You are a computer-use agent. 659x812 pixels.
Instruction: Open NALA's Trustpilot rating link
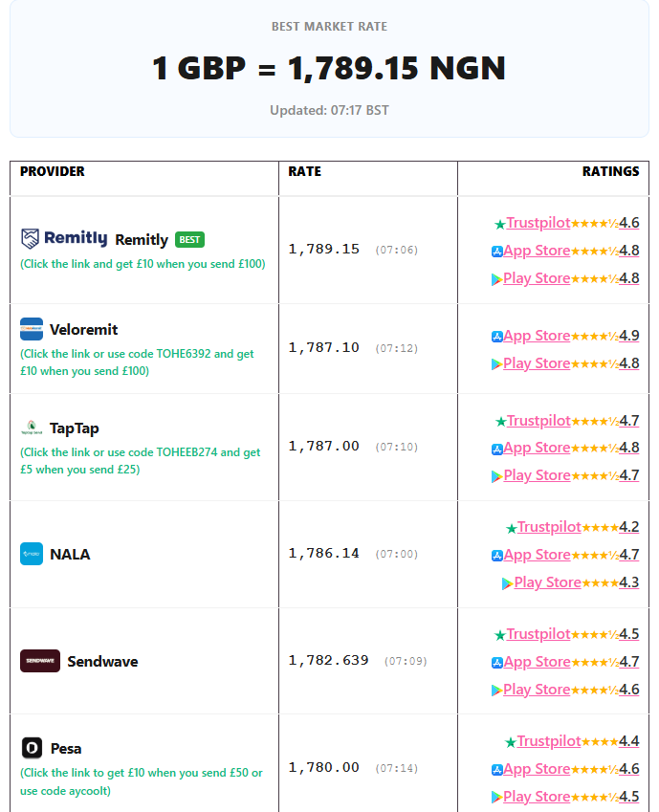tap(549, 527)
